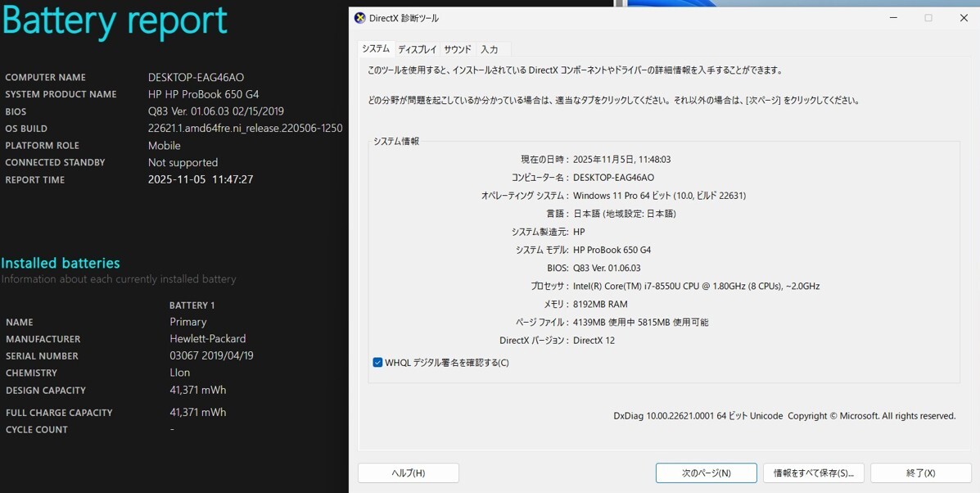Viewport: 980px width, 493px height.
Task: Click HP HP ProBook 650 G4 value
Action: (x=203, y=94)
